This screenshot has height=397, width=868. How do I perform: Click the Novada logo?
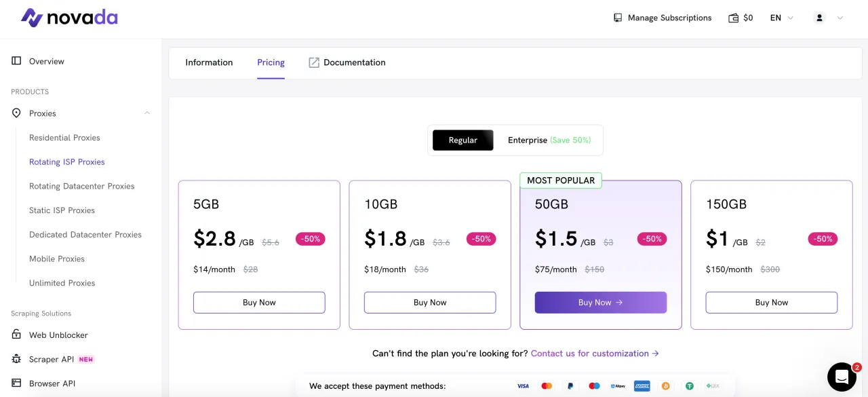coord(69,18)
